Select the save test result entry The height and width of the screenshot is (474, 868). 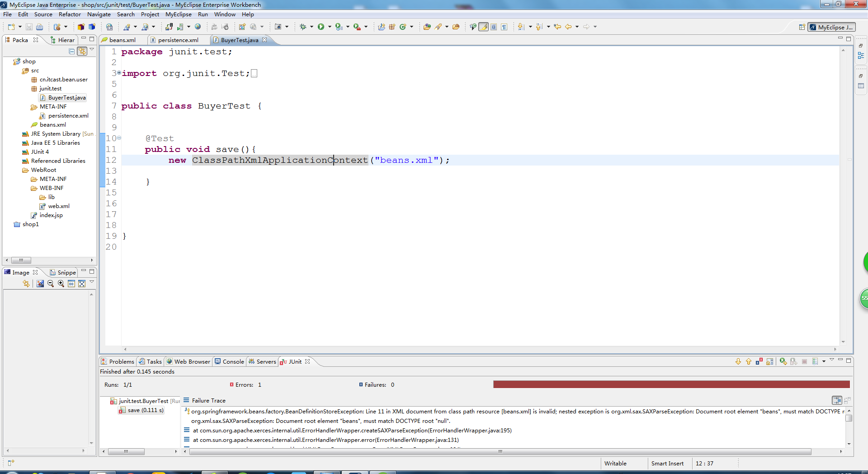142,410
